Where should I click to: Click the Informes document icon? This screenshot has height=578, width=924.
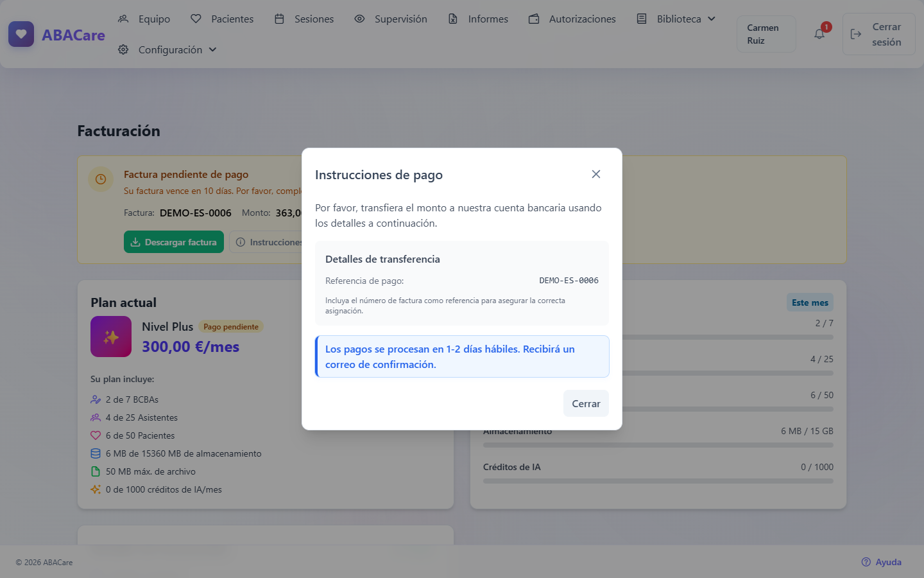point(453,19)
